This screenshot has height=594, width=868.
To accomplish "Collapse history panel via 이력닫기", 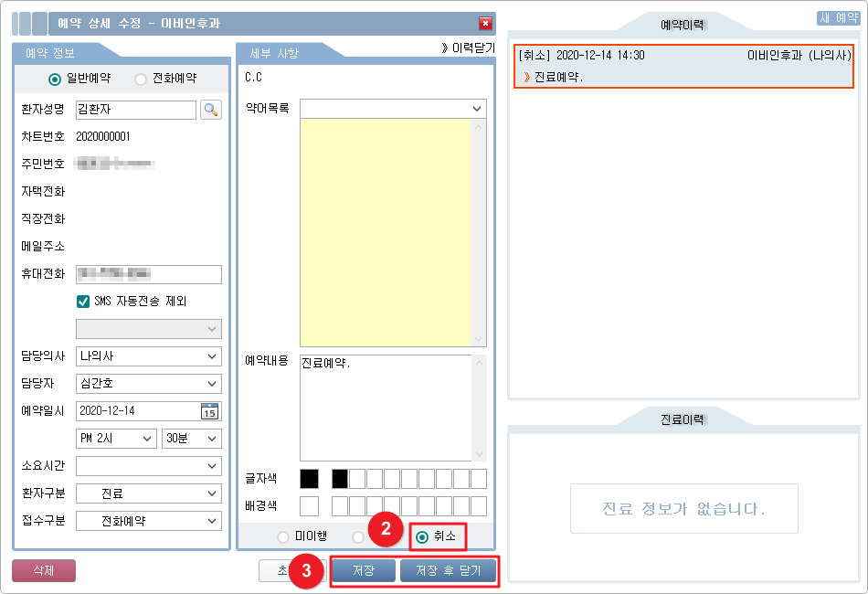I will pos(467,48).
